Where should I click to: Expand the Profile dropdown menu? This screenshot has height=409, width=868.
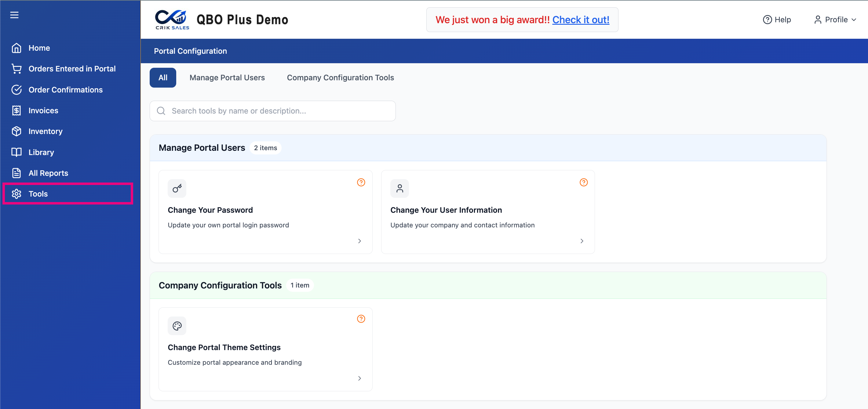835,20
